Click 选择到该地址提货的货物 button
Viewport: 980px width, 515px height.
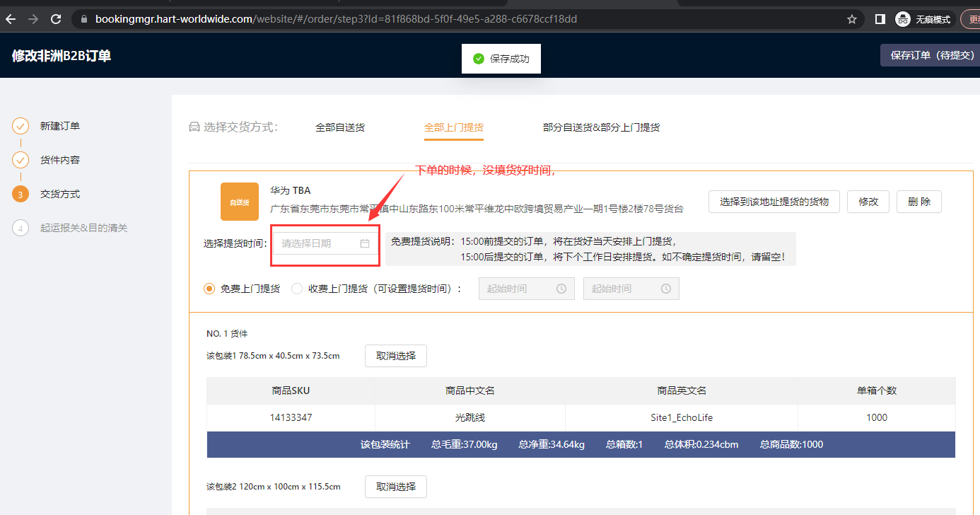click(x=774, y=202)
